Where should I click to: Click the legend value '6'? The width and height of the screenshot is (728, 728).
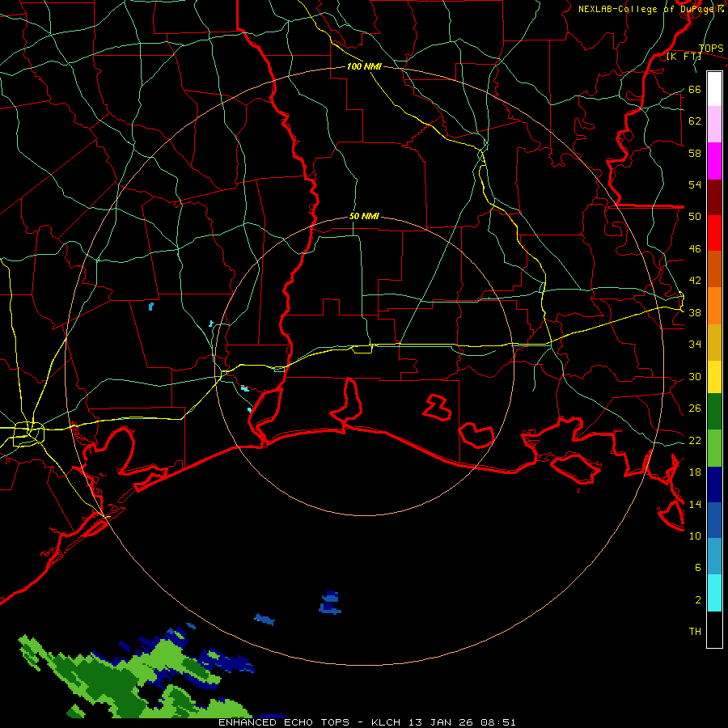(x=697, y=568)
